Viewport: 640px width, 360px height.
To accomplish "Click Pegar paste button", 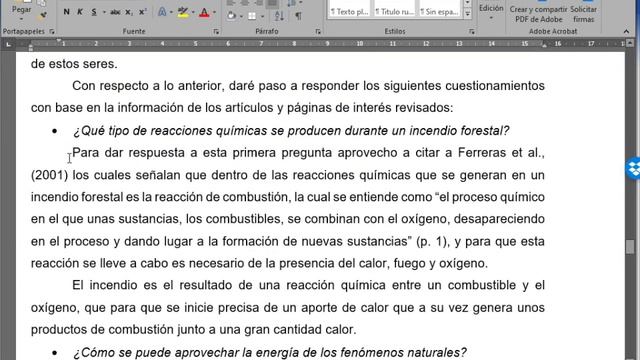I will click(x=21, y=9).
